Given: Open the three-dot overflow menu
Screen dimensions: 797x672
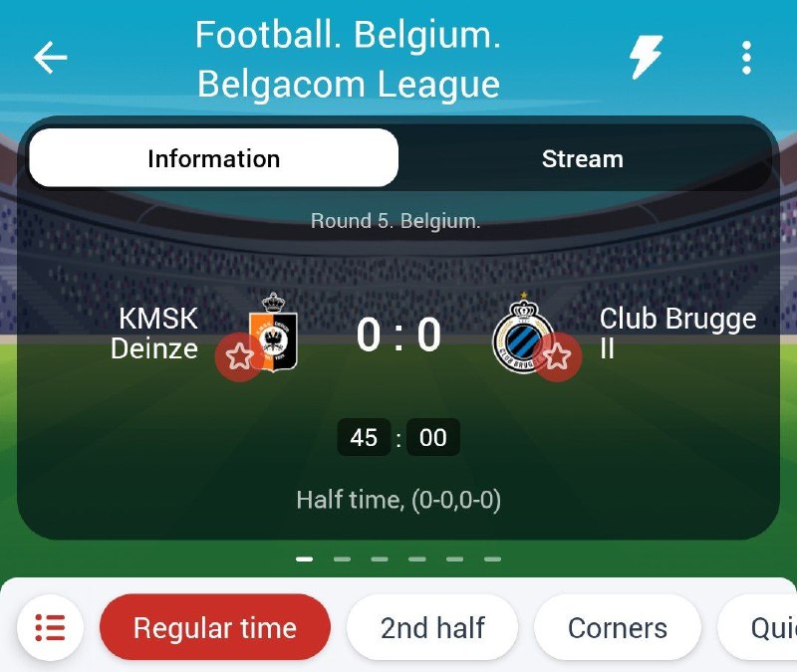Looking at the screenshot, I should 746,58.
